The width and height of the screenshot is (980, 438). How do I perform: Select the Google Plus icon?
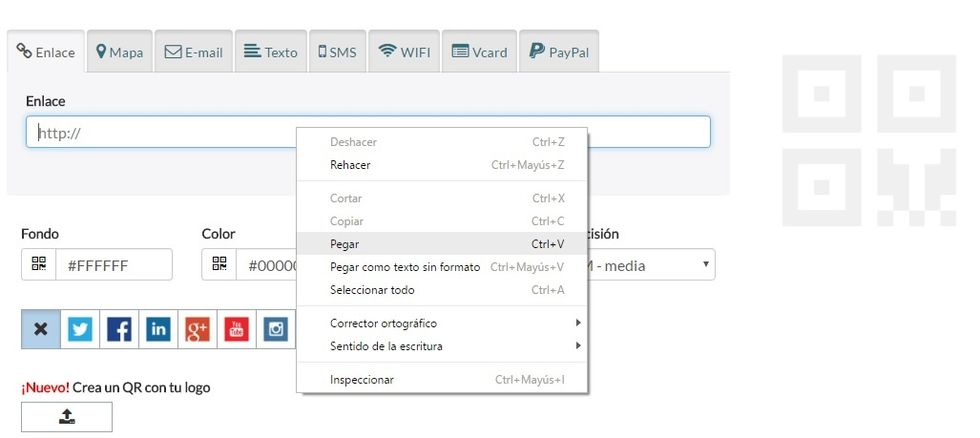197,330
